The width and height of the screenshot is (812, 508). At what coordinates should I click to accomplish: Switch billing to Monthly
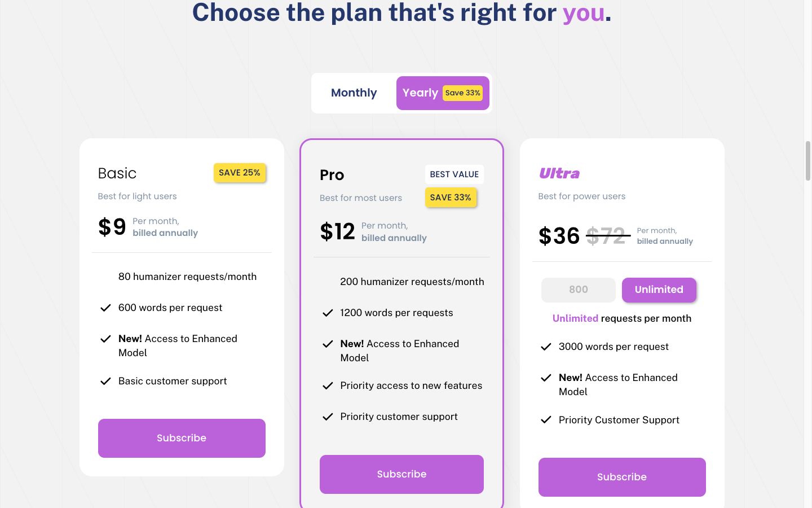(354, 93)
